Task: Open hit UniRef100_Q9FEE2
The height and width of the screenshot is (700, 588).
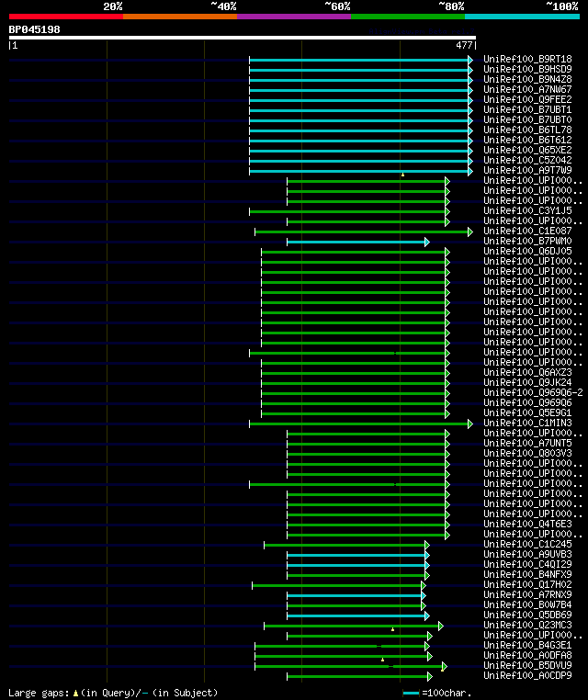Action: (x=527, y=99)
